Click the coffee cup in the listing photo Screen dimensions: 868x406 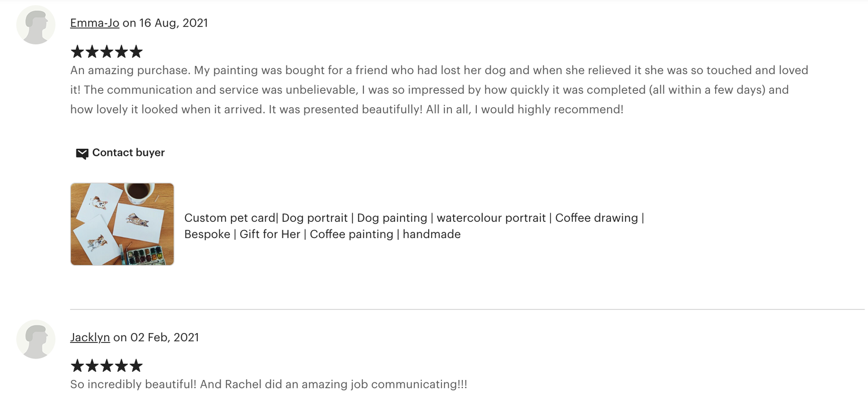coord(139,192)
